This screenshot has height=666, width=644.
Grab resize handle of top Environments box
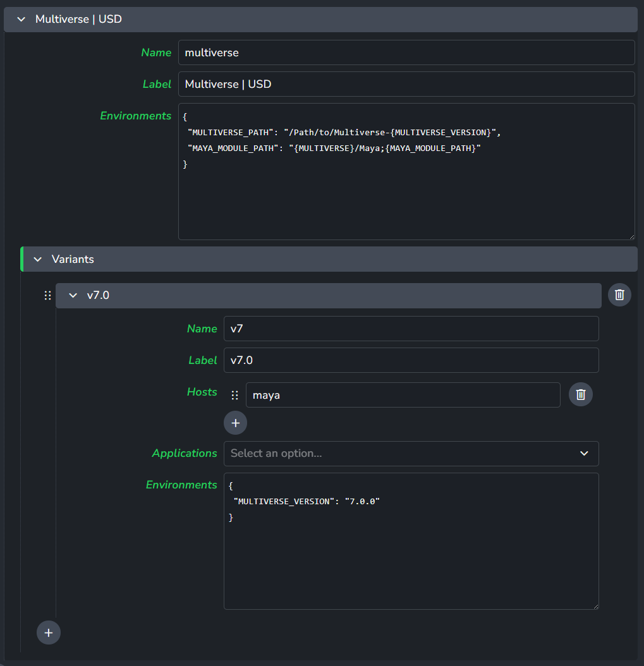[x=632, y=236]
